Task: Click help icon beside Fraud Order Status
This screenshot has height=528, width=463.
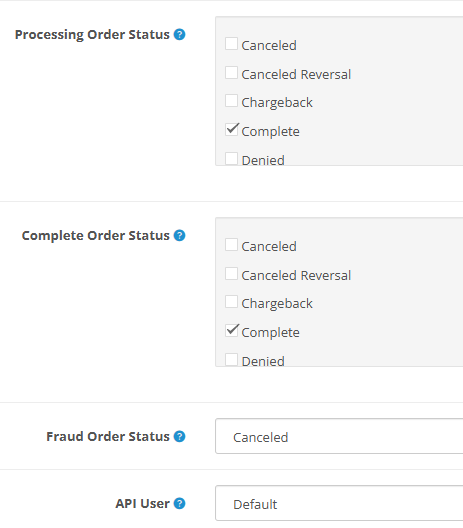Action: [x=179, y=436]
